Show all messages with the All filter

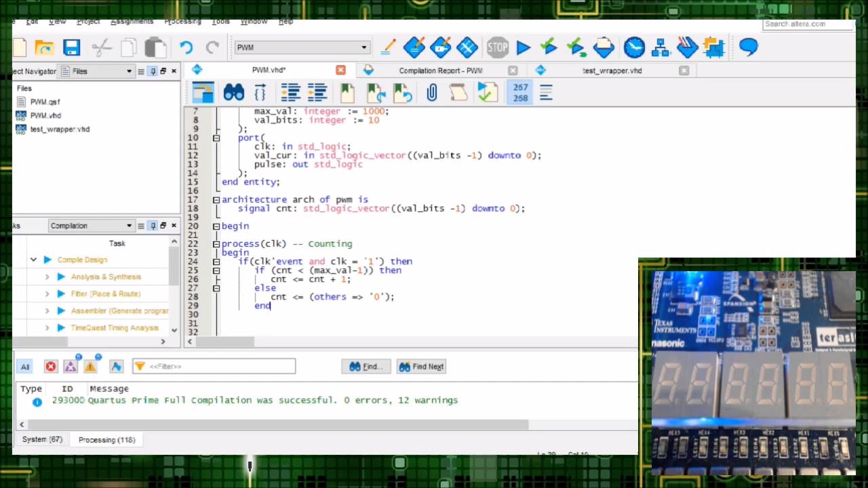(x=25, y=367)
